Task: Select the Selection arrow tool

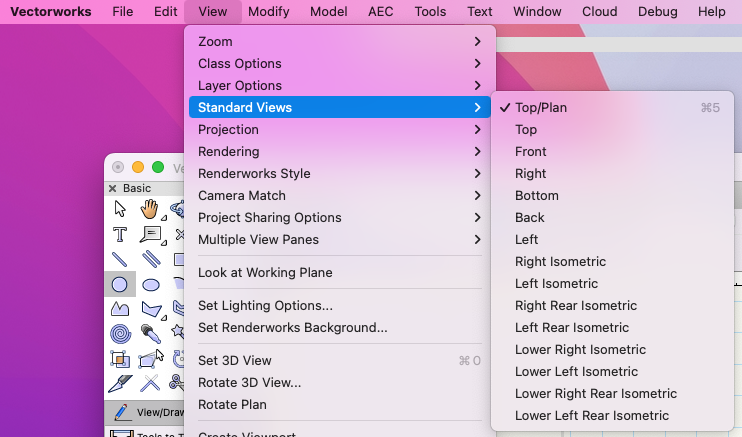Action: [120, 209]
